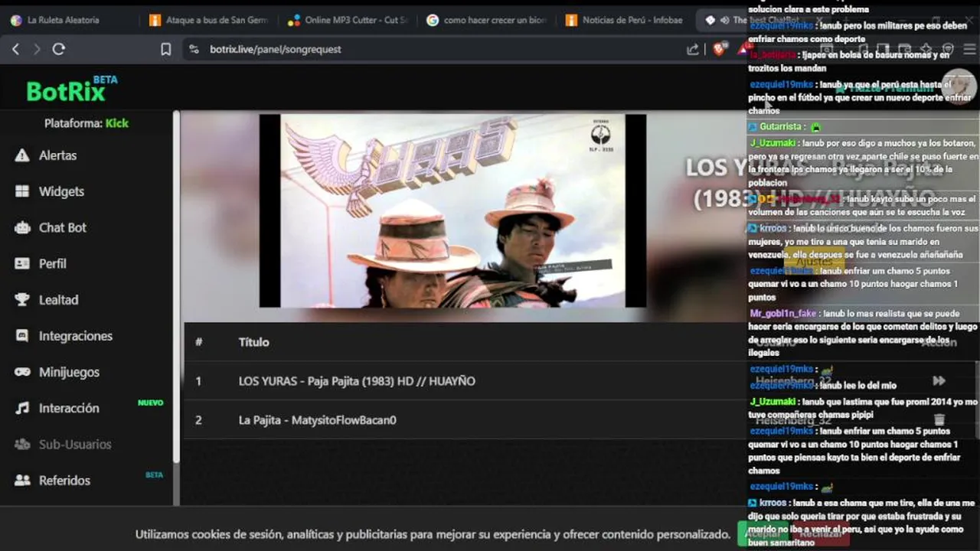Open Widgets via its grid icon
The width and height of the screenshot is (980, 551).
coord(22,191)
